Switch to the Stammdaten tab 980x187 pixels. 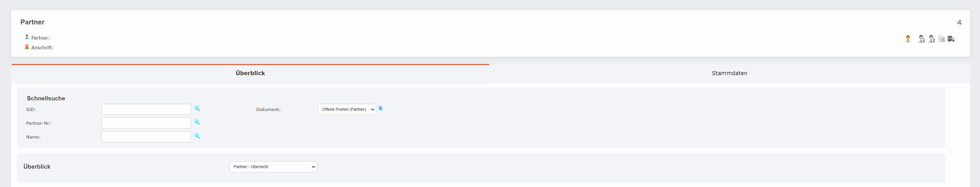point(729,73)
